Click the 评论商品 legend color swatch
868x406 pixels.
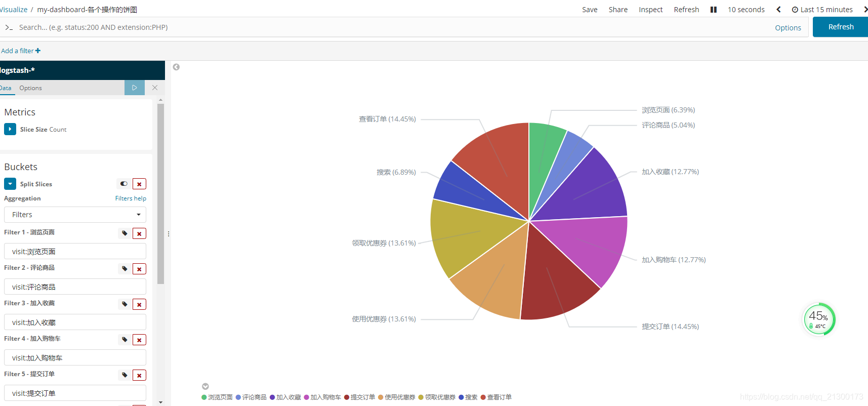pos(238,397)
